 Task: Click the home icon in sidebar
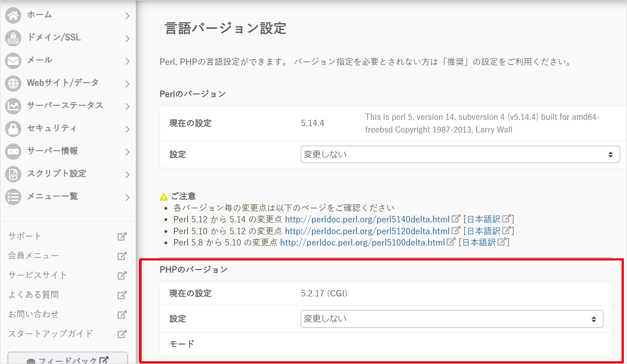point(13,15)
